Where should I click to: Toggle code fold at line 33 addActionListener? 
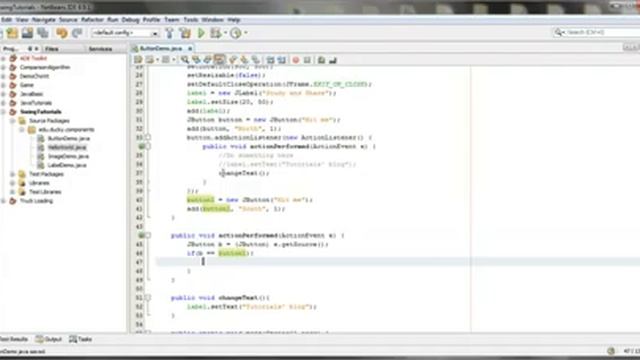point(148,138)
